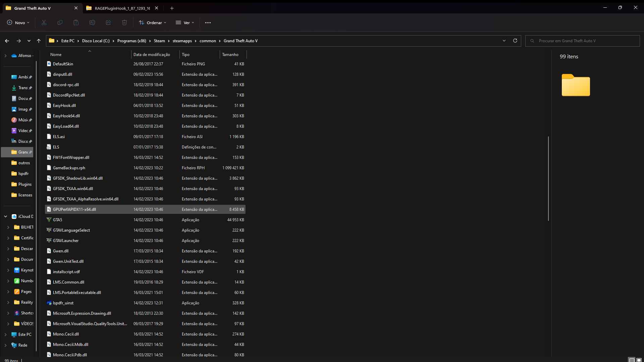Click the vertical scrollbar in file list
The width and height of the screenshot is (644, 362).
[x=548, y=178]
